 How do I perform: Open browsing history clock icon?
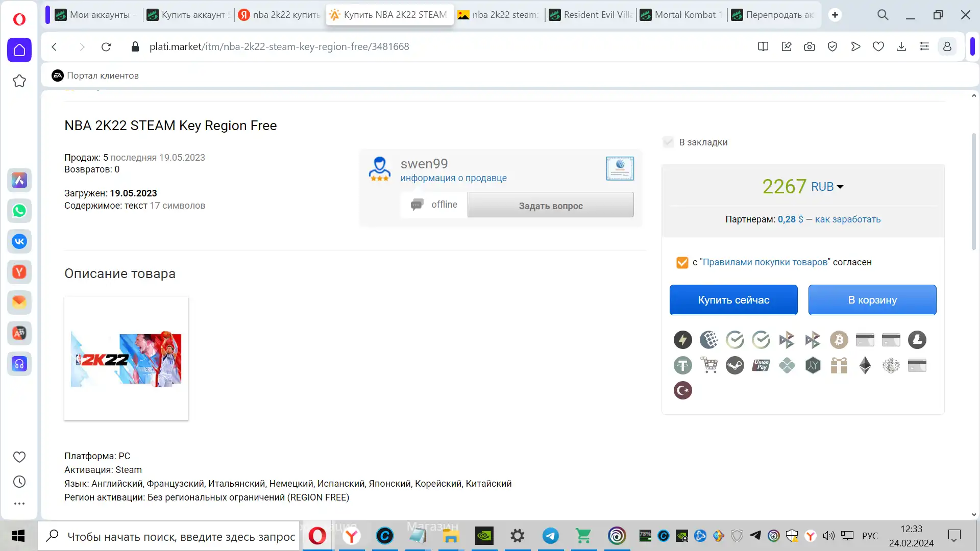(19, 482)
